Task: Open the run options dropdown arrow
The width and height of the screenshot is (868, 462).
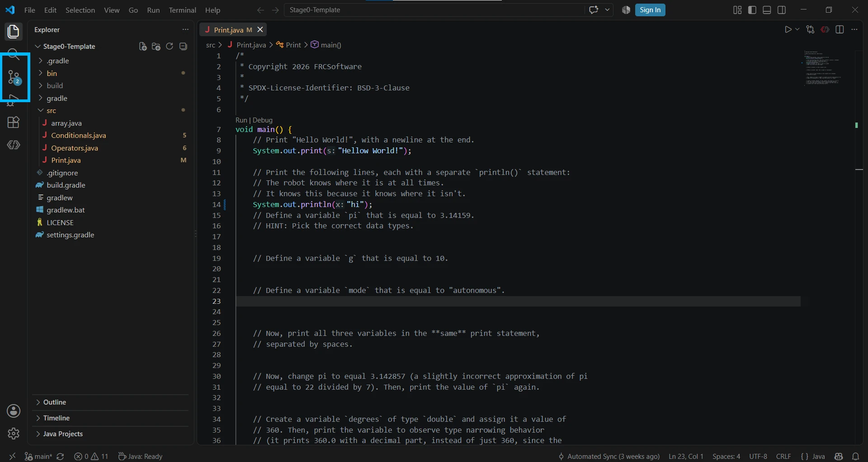Action: (x=797, y=29)
